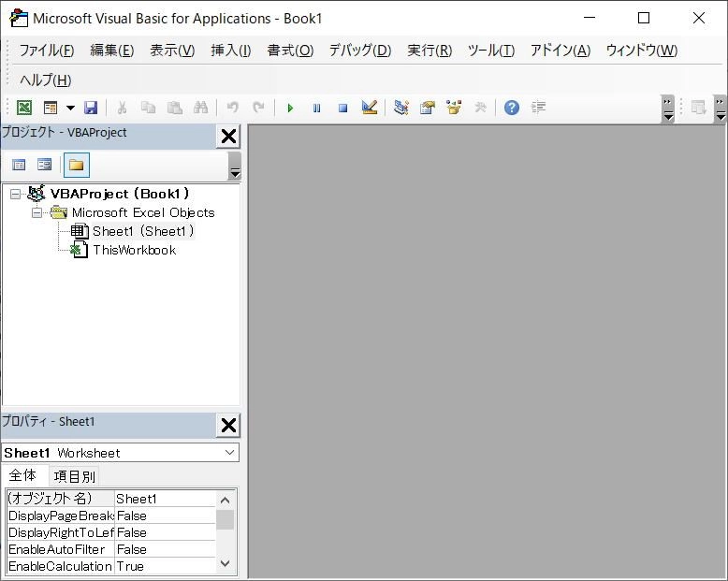Click the EnableCalculation True value
Image resolution: width=728 pixels, height=581 pixels.
[165, 566]
